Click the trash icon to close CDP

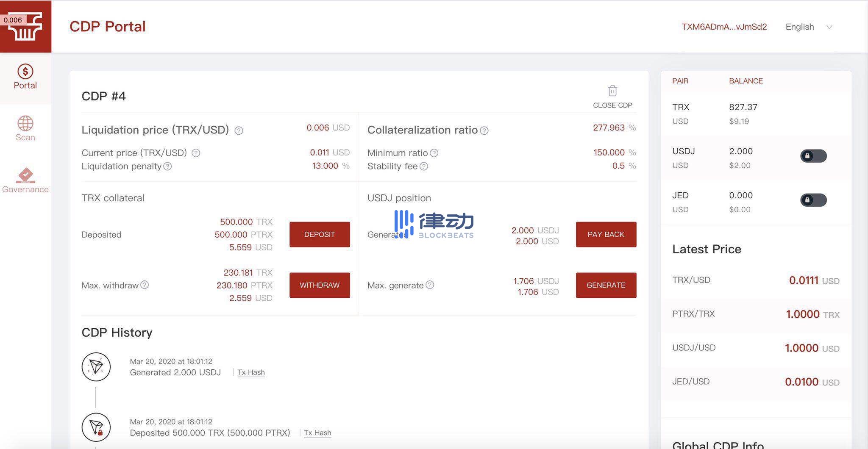612,91
